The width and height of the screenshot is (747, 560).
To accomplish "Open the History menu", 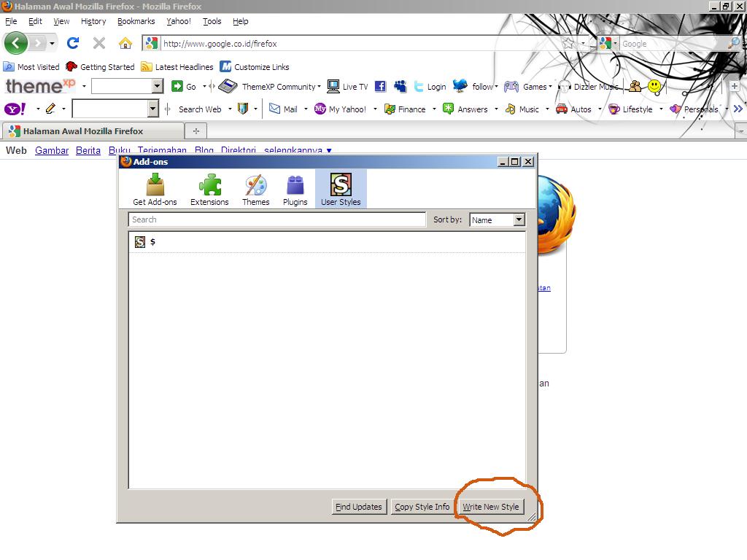I will tap(93, 21).
